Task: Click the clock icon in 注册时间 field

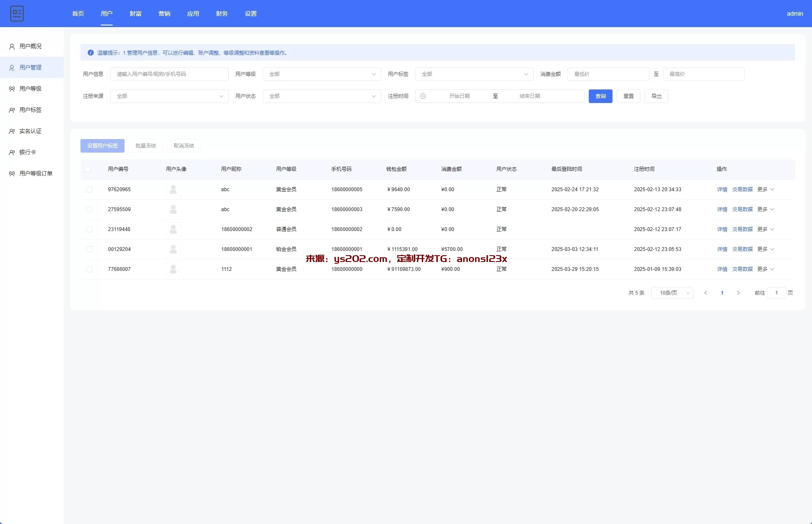Action: [x=423, y=96]
